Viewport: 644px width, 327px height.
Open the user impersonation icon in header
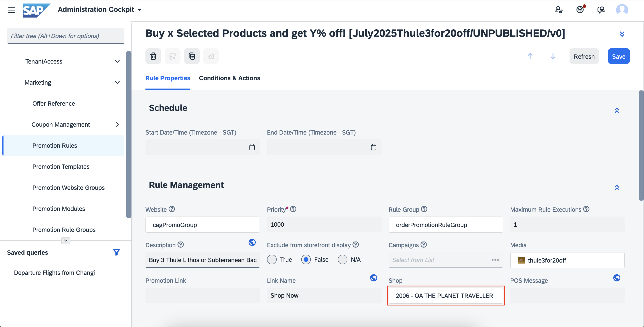559,10
